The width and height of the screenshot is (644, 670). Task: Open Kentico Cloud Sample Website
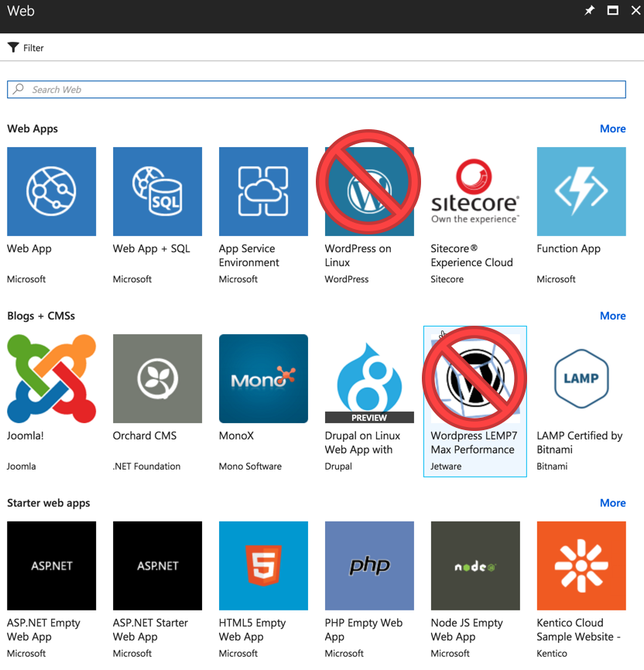point(581,566)
